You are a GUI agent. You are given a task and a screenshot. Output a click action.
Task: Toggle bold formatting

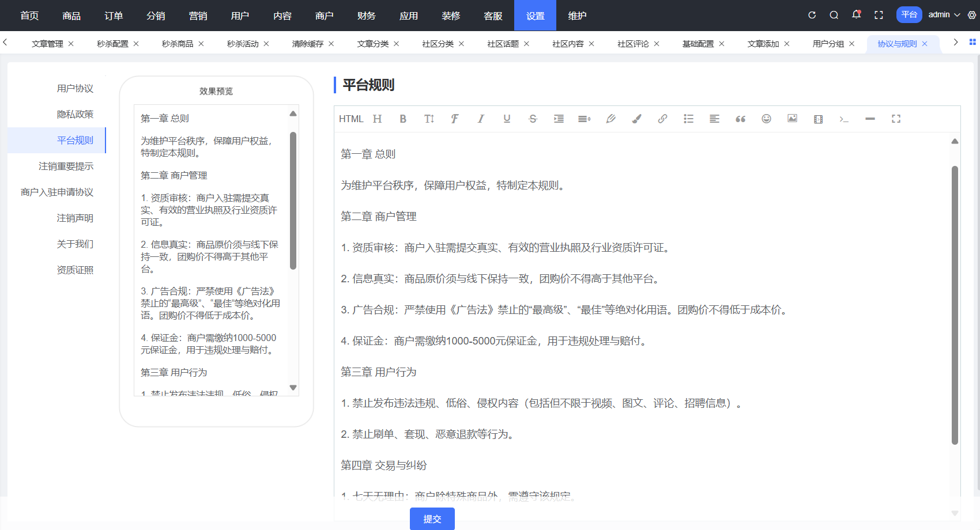tap(403, 119)
